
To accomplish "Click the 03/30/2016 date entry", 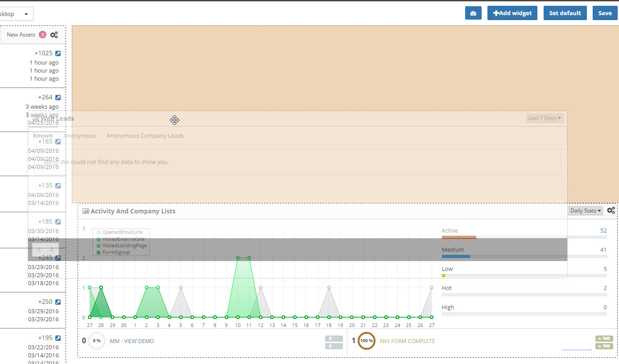I will [x=43, y=231].
